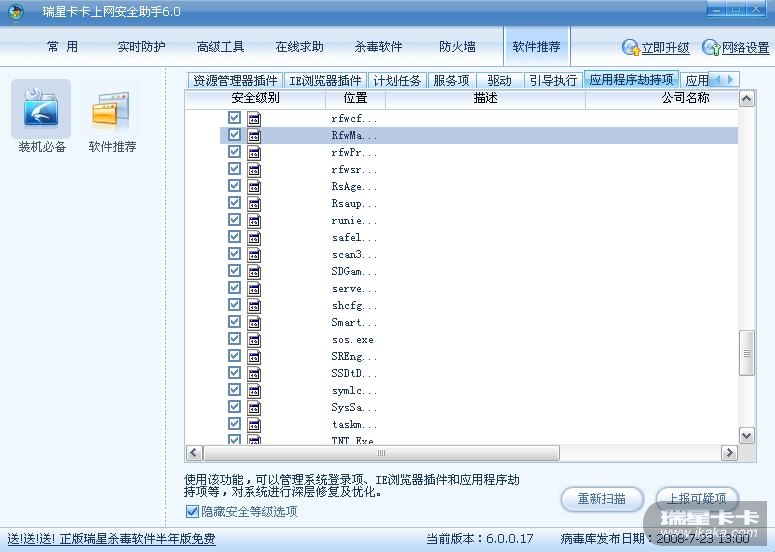Open 软件推荐 sidebar icon
775x552 pixels.
pos(111,111)
